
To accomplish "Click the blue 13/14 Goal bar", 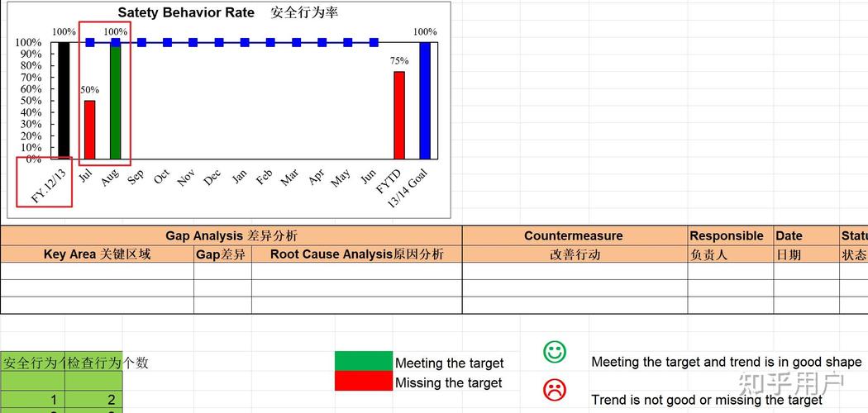I will (425, 101).
